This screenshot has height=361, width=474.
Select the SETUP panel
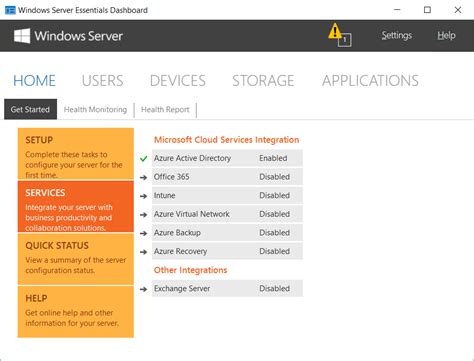pos(76,154)
